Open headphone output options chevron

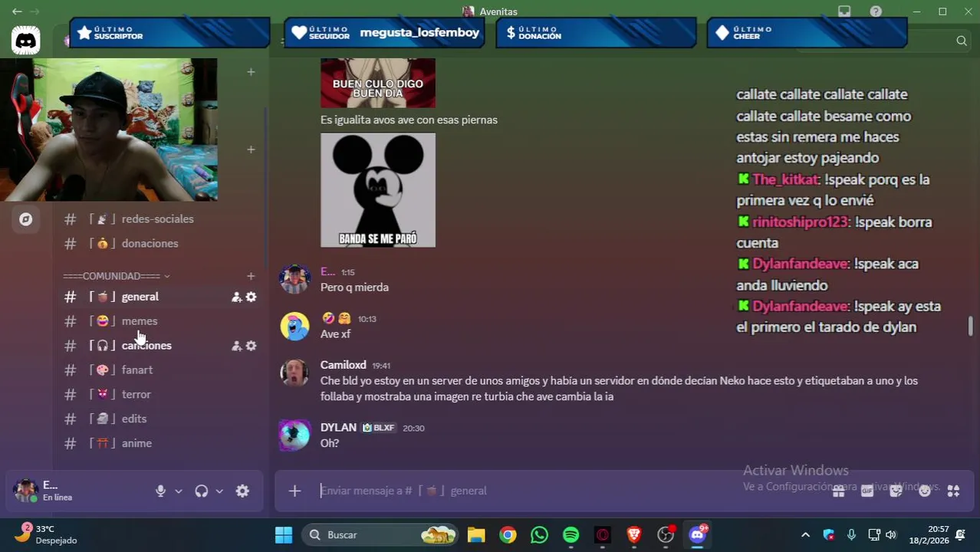(x=219, y=491)
